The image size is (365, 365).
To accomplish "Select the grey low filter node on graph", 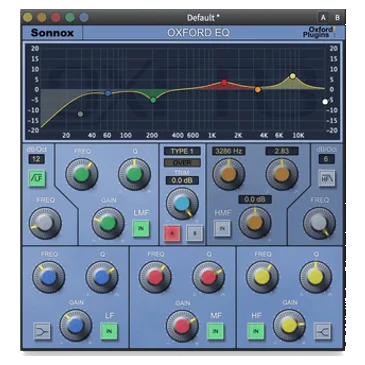I will click(x=80, y=114).
